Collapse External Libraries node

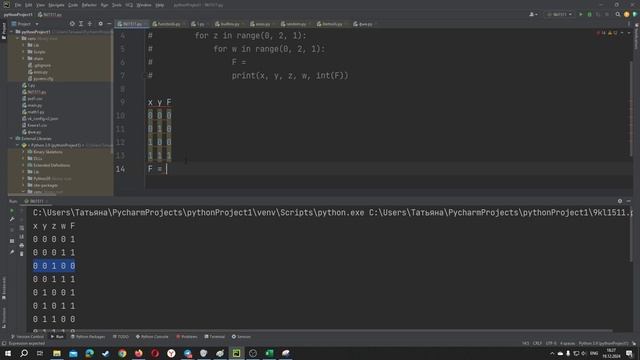[12, 139]
